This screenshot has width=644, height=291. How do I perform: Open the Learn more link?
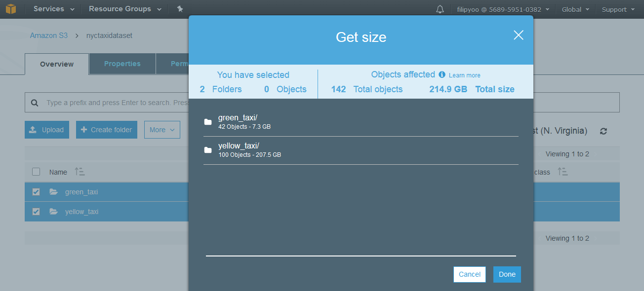(465, 75)
